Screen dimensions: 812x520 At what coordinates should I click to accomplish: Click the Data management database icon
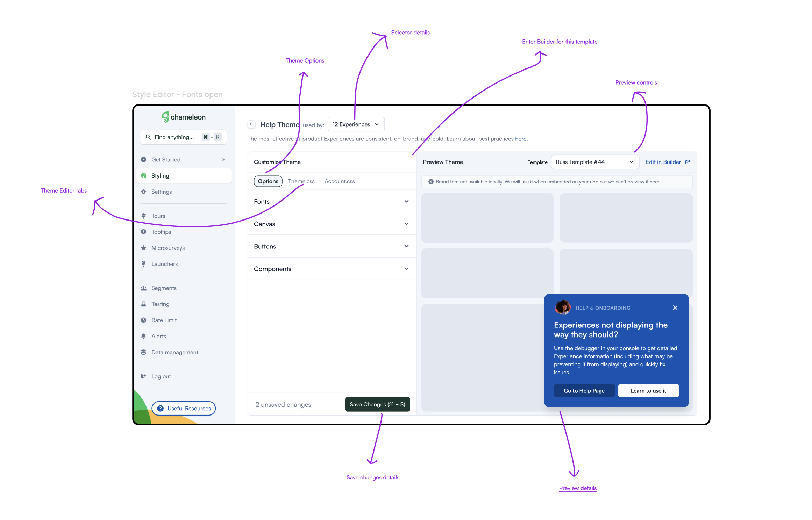(143, 352)
